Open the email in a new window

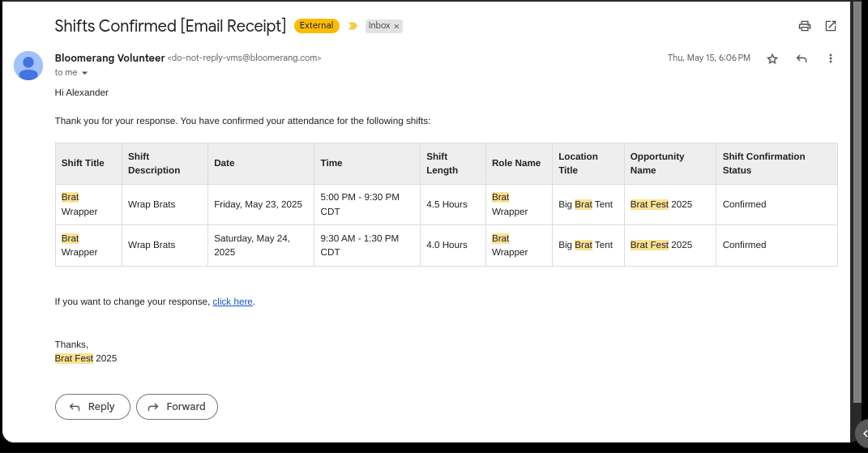point(831,26)
